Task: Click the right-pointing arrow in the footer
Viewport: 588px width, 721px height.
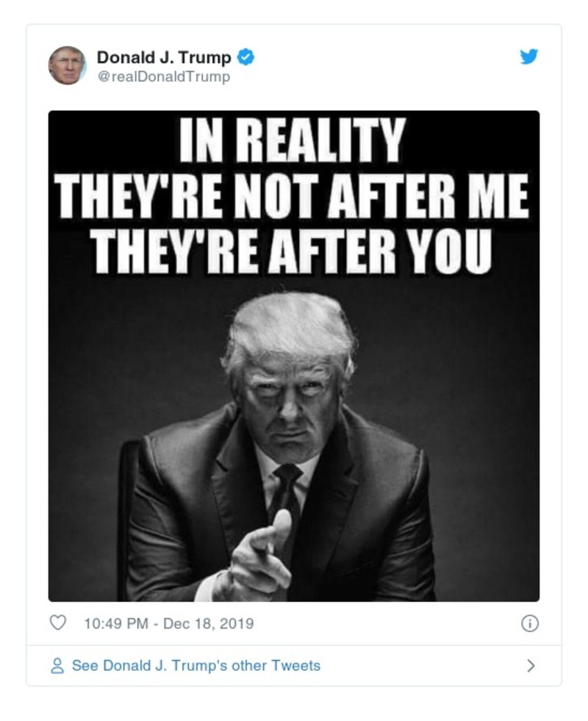Action: (531, 664)
